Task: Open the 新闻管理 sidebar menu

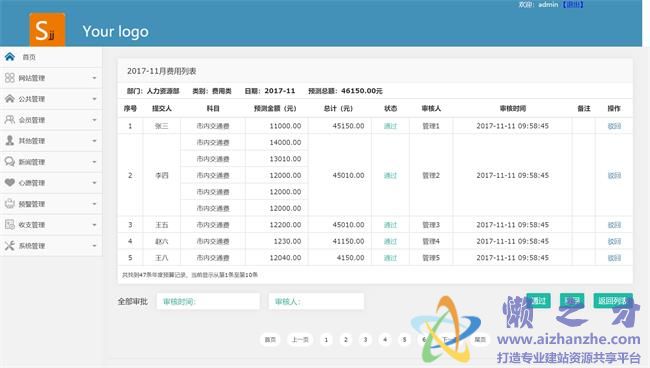Action: (51, 162)
